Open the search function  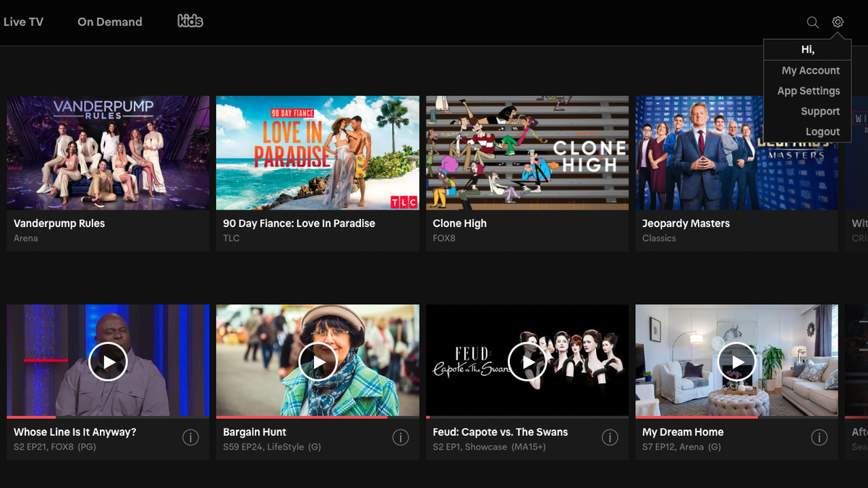click(x=812, y=22)
